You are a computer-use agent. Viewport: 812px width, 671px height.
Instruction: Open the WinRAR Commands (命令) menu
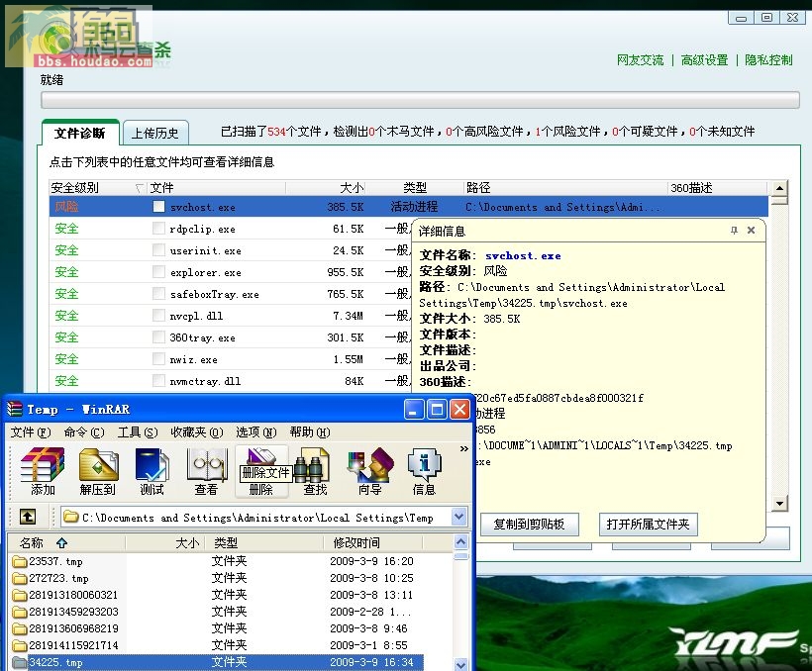[84, 431]
